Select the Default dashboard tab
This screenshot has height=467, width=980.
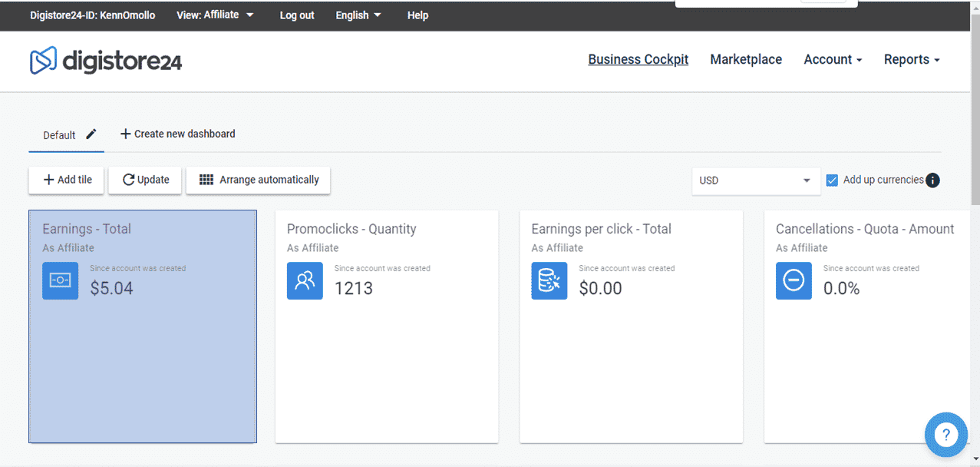(x=59, y=135)
